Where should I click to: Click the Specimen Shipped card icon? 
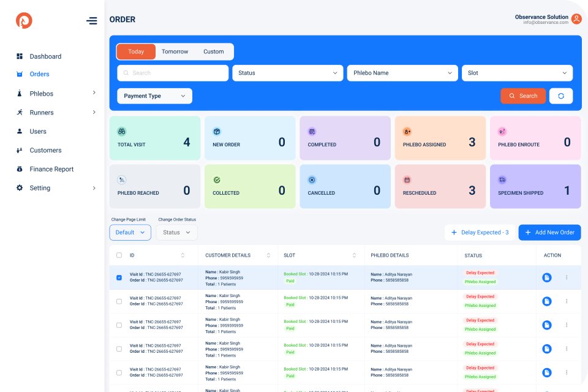point(501,180)
